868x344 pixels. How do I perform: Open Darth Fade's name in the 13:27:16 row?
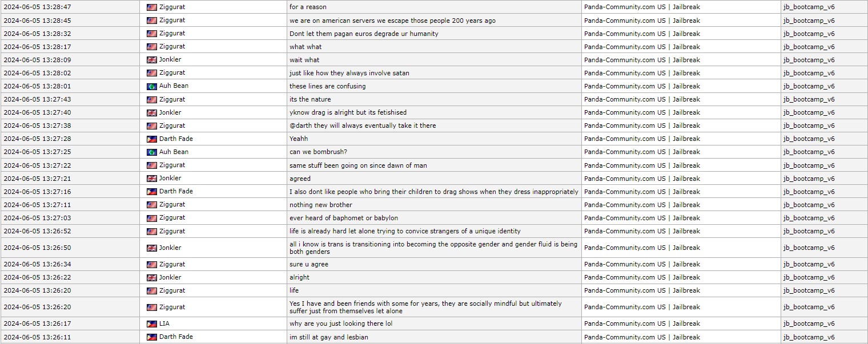click(176, 192)
